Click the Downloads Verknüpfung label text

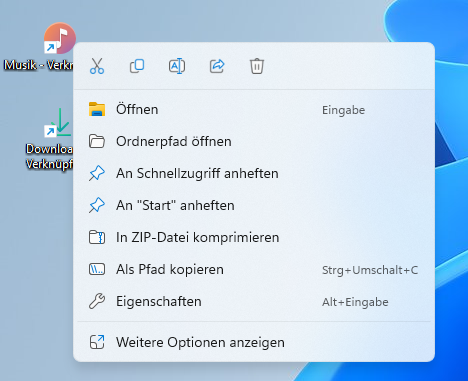pos(49,156)
